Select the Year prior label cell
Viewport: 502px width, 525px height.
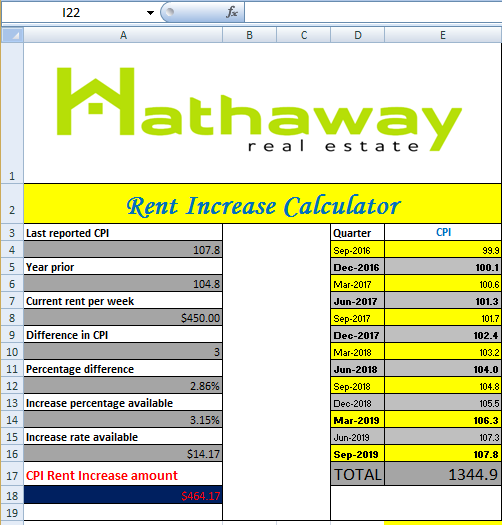(x=123, y=267)
